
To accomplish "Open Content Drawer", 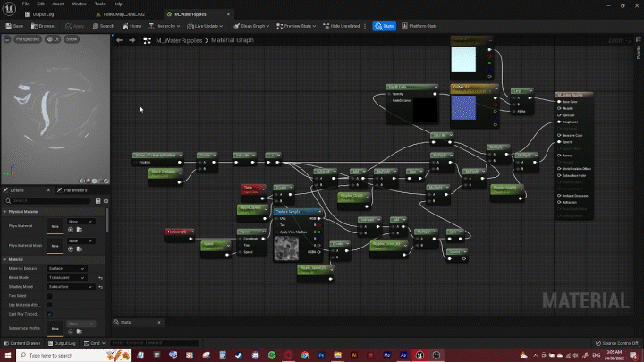I will tap(21, 343).
